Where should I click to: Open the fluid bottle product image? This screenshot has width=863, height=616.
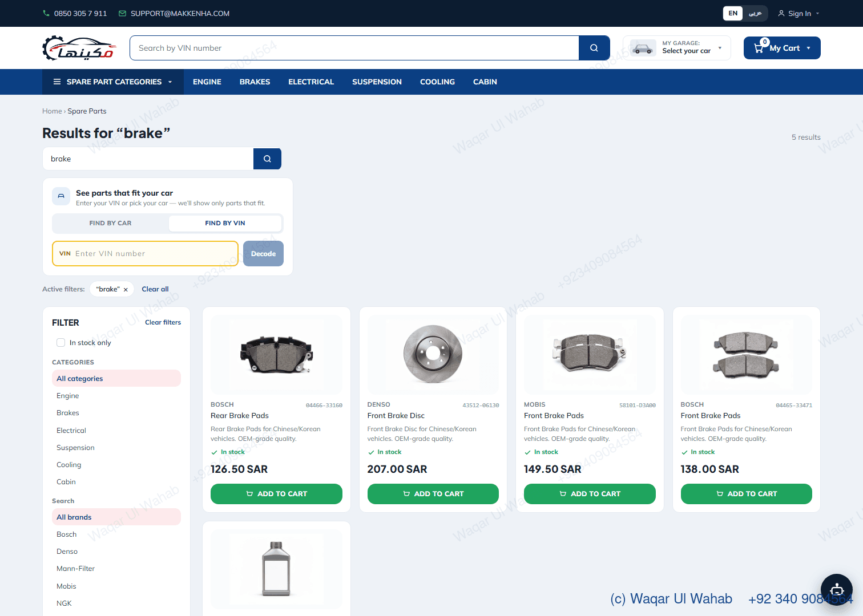pyautogui.click(x=276, y=569)
